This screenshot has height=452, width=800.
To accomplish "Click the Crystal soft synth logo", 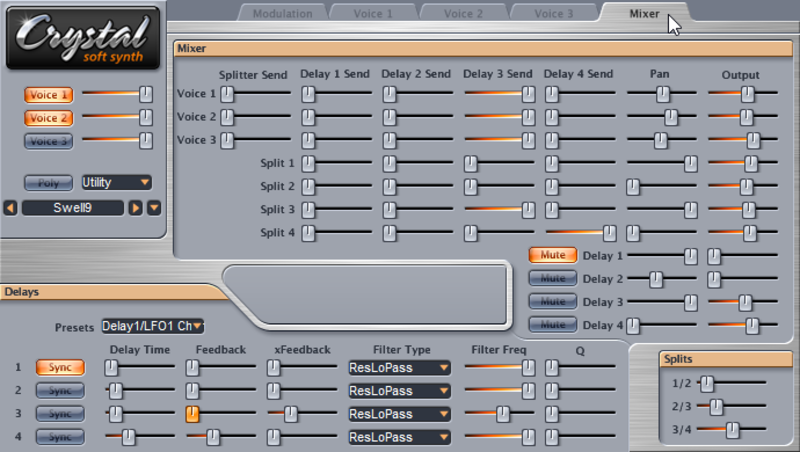I will pyautogui.click(x=83, y=38).
